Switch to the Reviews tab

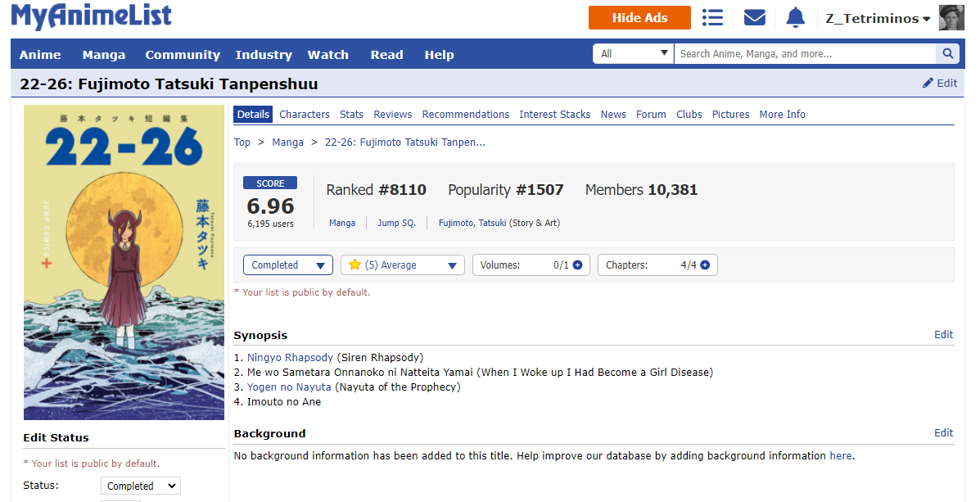pos(392,115)
